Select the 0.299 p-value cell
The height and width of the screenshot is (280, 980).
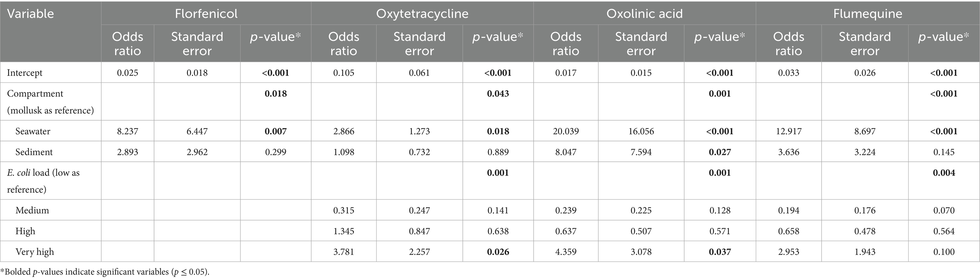pos(275,152)
